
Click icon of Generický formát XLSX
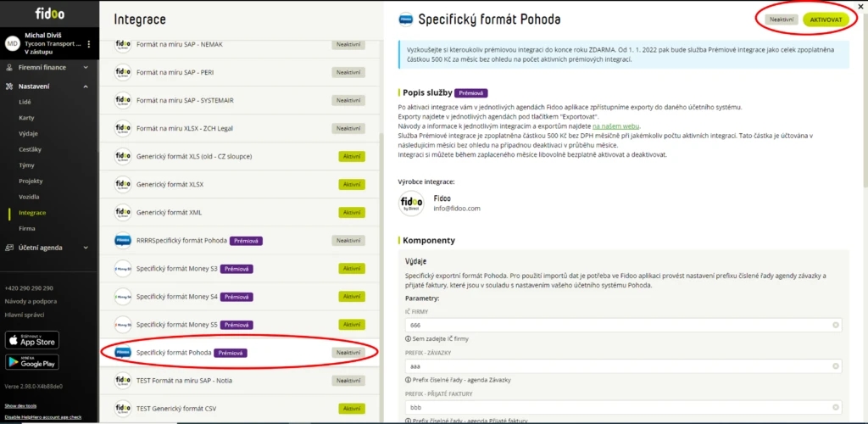(x=123, y=184)
